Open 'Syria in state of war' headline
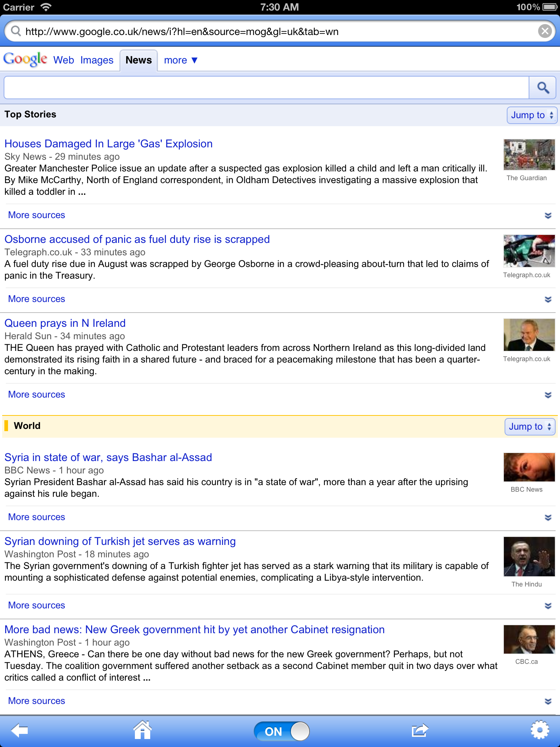This screenshot has height=747, width=560. click(108, 457)
